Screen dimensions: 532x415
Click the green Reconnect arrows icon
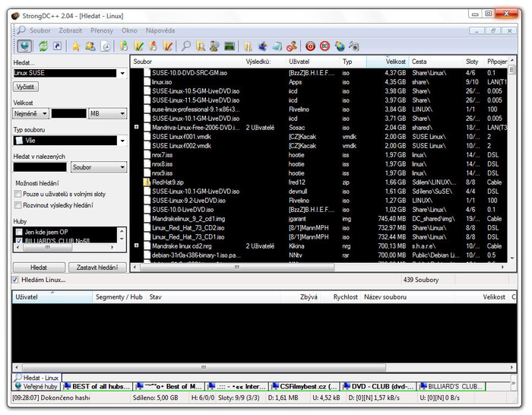tap(43, 46)
